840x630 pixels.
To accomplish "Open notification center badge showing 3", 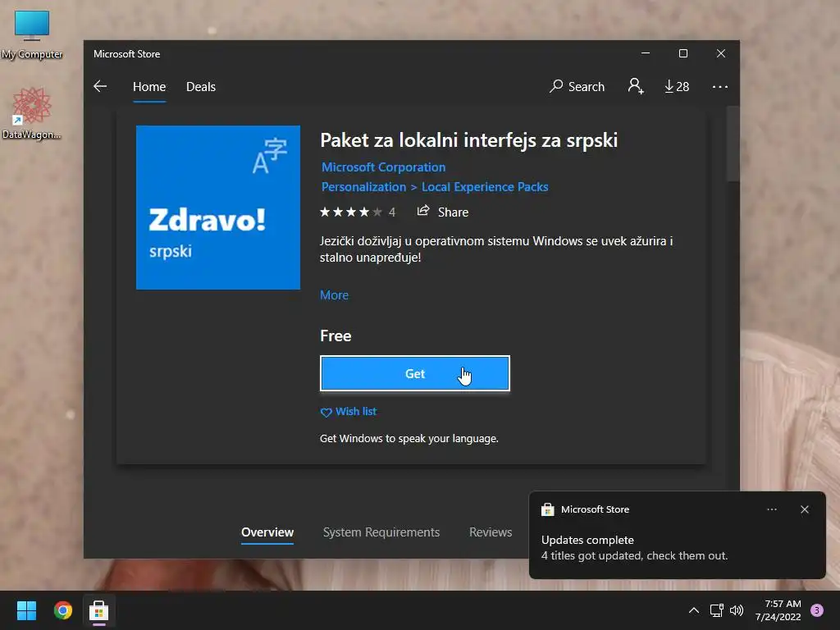I will (x=817, y=610).
